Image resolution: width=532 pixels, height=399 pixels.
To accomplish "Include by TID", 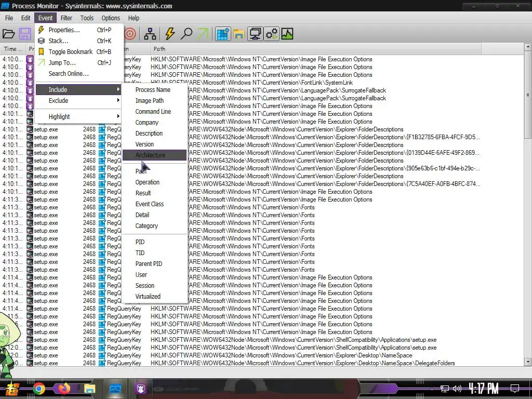I will tap(154, 252).
